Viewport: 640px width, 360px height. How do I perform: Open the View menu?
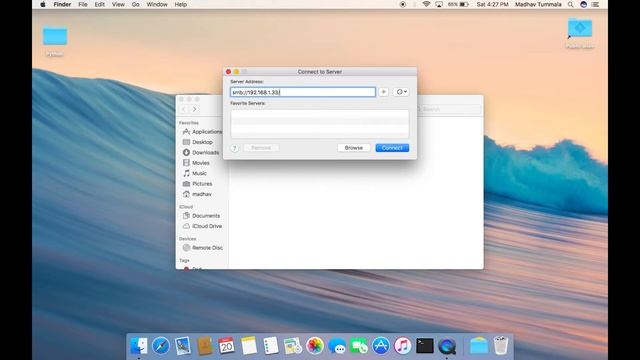(x=118, y=4)
